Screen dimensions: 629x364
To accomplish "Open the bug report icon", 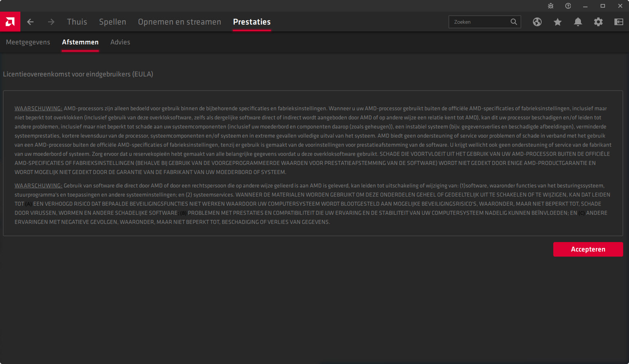I will coord(550,6).
